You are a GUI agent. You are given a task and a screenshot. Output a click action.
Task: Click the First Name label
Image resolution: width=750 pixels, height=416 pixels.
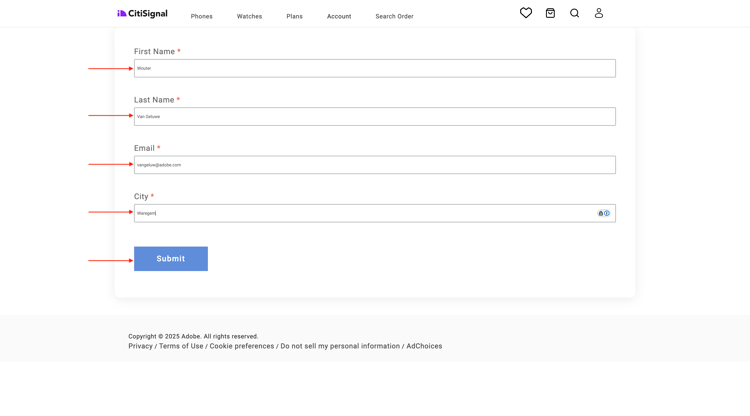point(154,52)
